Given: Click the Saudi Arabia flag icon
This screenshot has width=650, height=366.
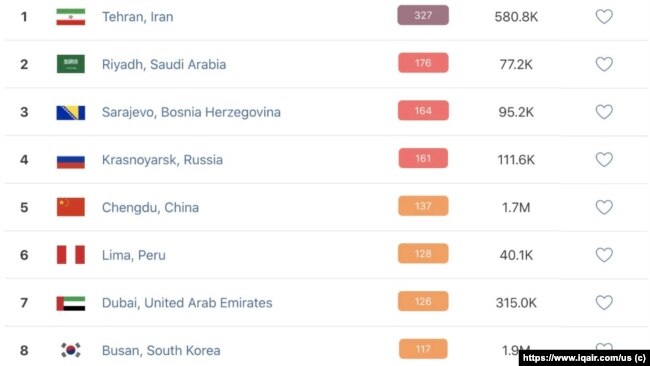Looking at the screenshot, I should [x=71, y=64].
